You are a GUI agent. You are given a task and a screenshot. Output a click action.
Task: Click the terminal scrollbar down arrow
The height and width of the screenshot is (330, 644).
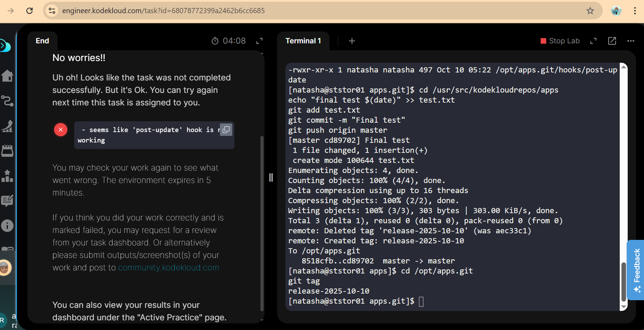(624, 307)
